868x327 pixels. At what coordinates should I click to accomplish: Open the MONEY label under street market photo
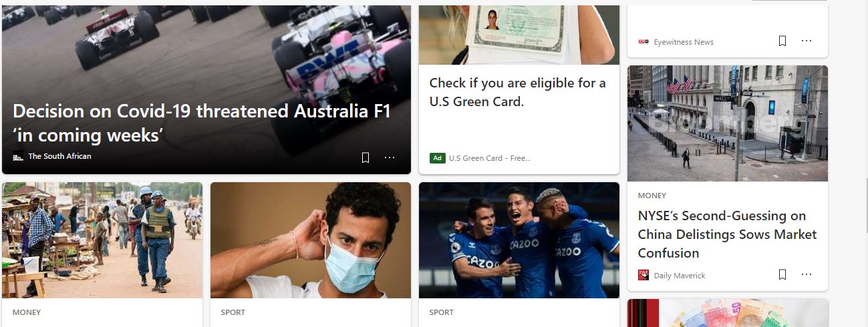tap(27, 312)
